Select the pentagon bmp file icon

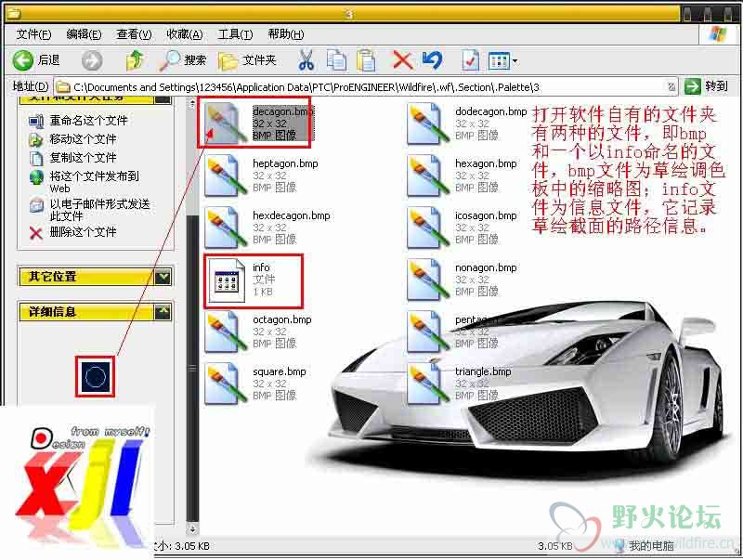[428, 332]
